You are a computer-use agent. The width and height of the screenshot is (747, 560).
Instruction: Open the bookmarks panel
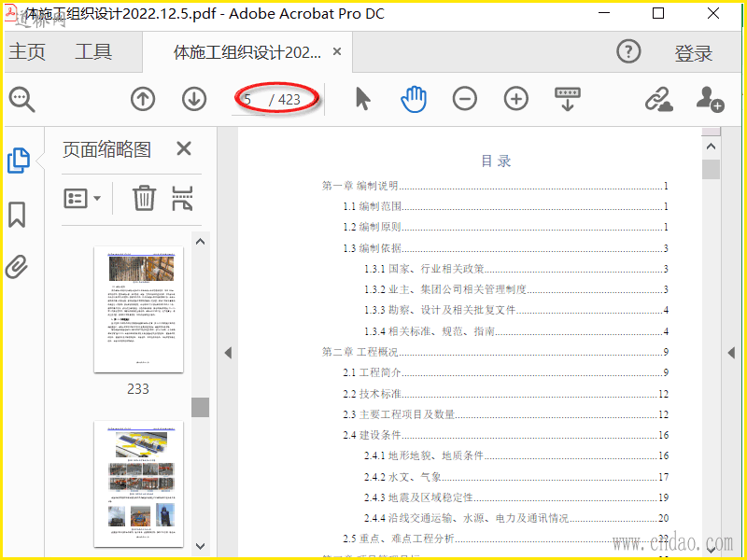point(17,215)
